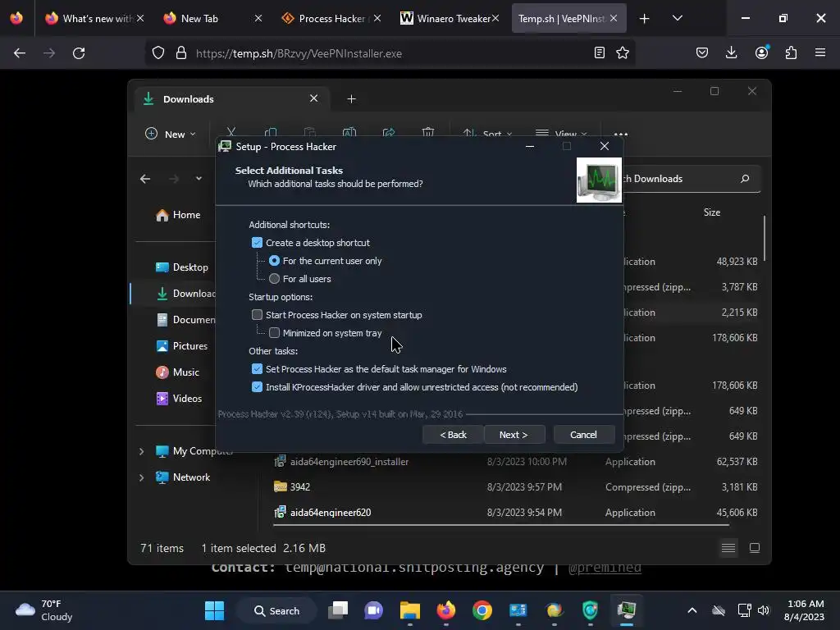840x630 pixels.
Task: Open Explorer more options ellipsis
Action: 621,134
